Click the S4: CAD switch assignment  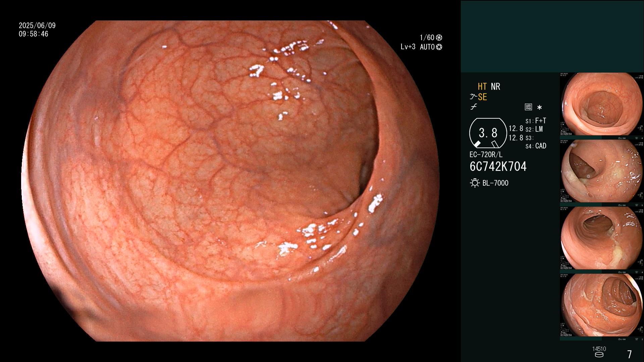click(x=536, y=146)
